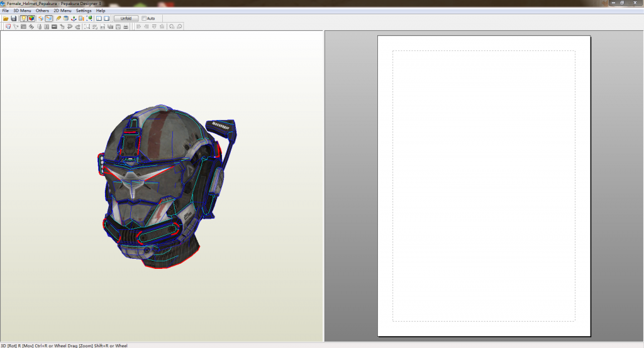This screenshot has height=348, width=644.
Task: Click the align left icon in 2D toolbar
Action: [138, 26]
